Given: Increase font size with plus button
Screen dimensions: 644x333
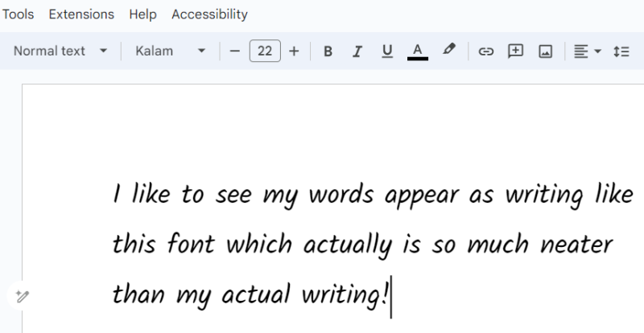Looking at the screenshot, I should [294, 51].
